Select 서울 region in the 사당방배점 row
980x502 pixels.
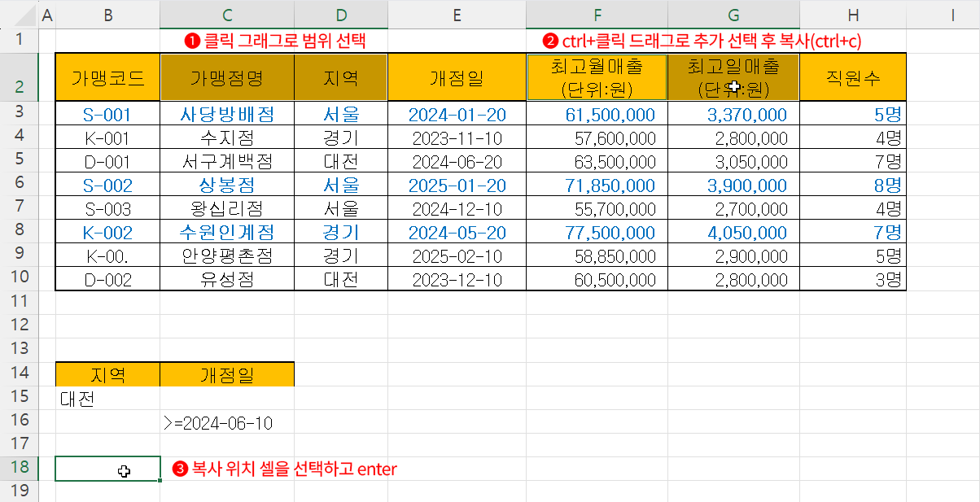tap(341, 115)
